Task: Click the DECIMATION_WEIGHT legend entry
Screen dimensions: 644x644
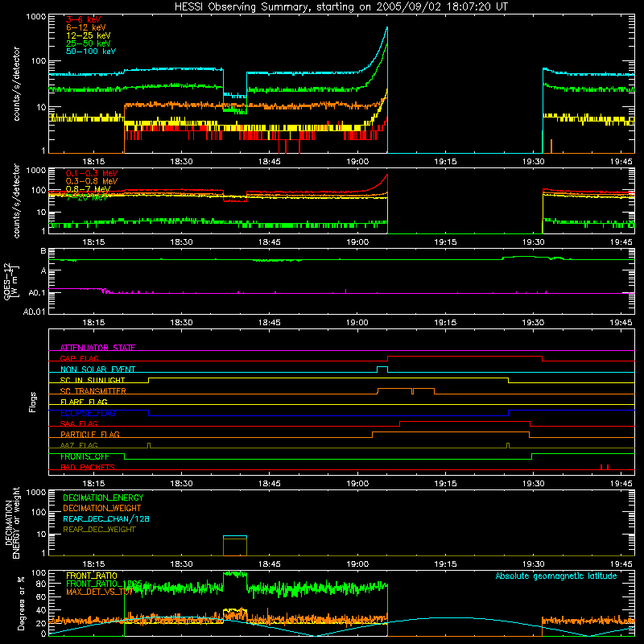Action: [102, 508]
